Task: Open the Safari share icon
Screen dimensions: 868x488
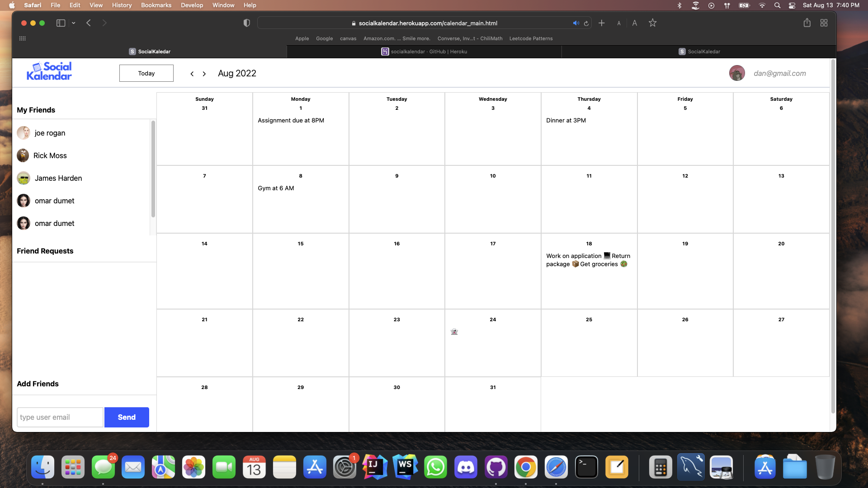Action: tap(807, 23)
